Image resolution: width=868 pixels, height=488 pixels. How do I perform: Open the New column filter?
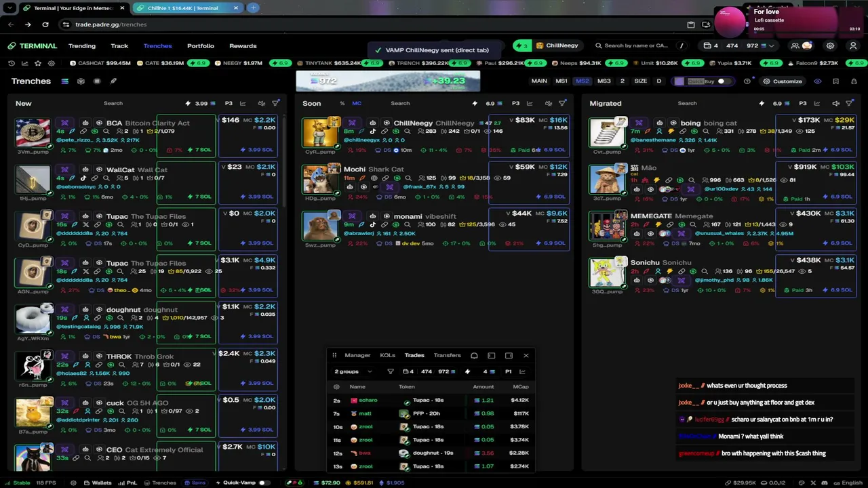pos(275,103)
